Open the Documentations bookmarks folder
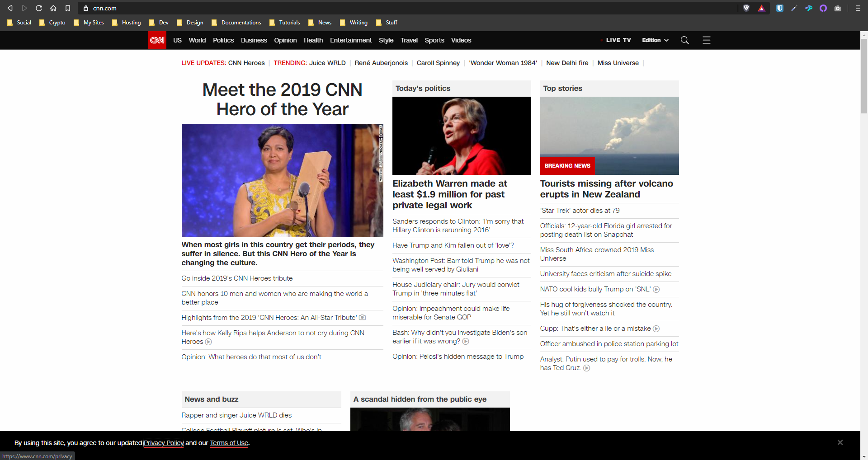This screenshot has height=460, width=868. [236, 23]
